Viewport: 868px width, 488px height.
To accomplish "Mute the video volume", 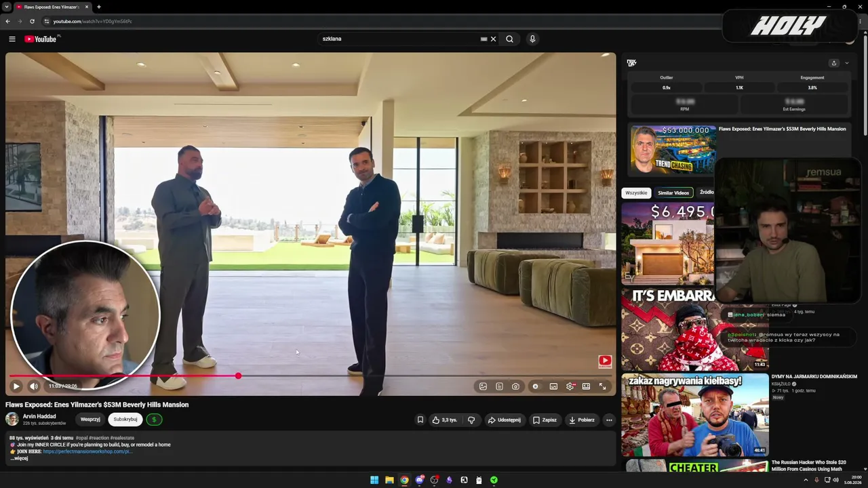I will click(34, 386).
